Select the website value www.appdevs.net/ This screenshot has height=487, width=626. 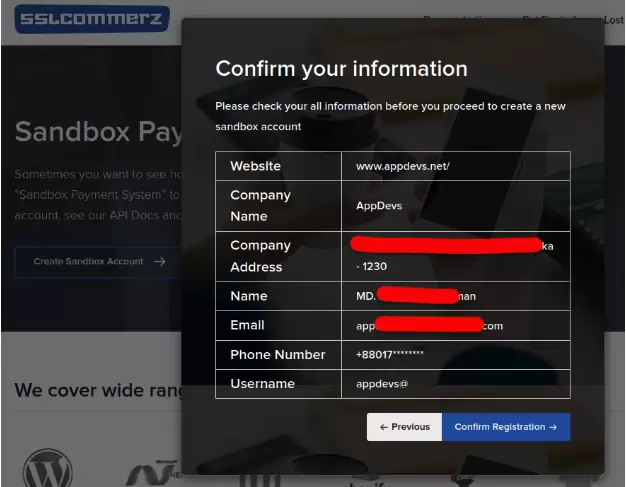(x=403, y=166)
